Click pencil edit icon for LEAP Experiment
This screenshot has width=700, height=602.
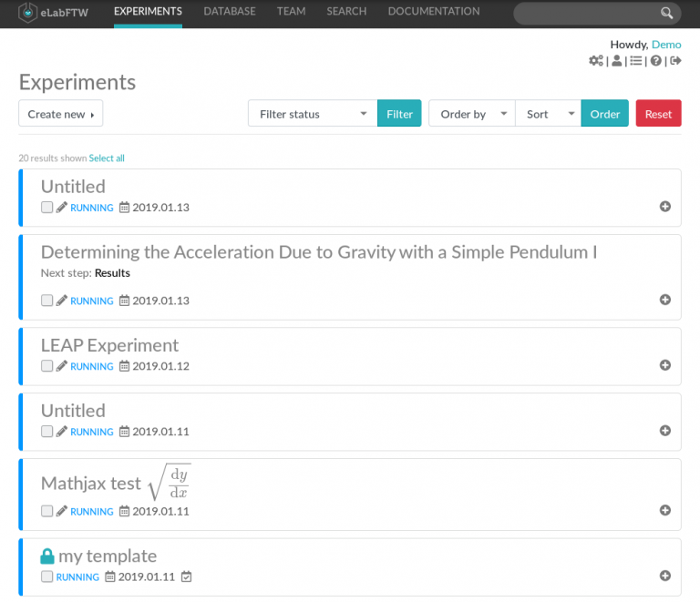pos(62,366)
